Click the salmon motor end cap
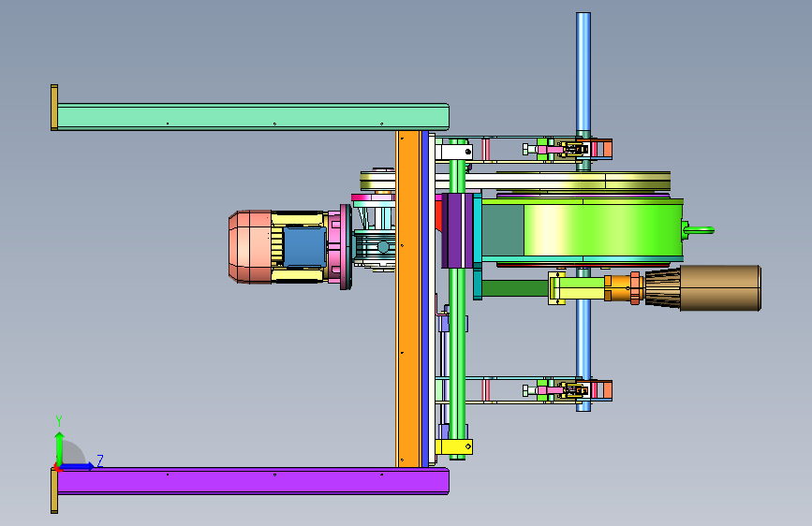Image resolution: width=812 pixels, height=526 pixels. (x=250, y=247)
